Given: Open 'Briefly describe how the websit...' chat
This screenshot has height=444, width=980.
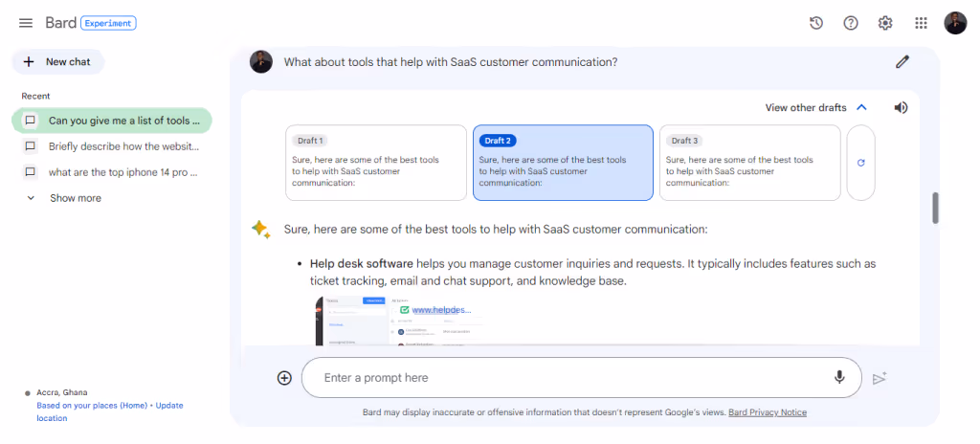Looking at the screenshot, I should coord(112,146).
